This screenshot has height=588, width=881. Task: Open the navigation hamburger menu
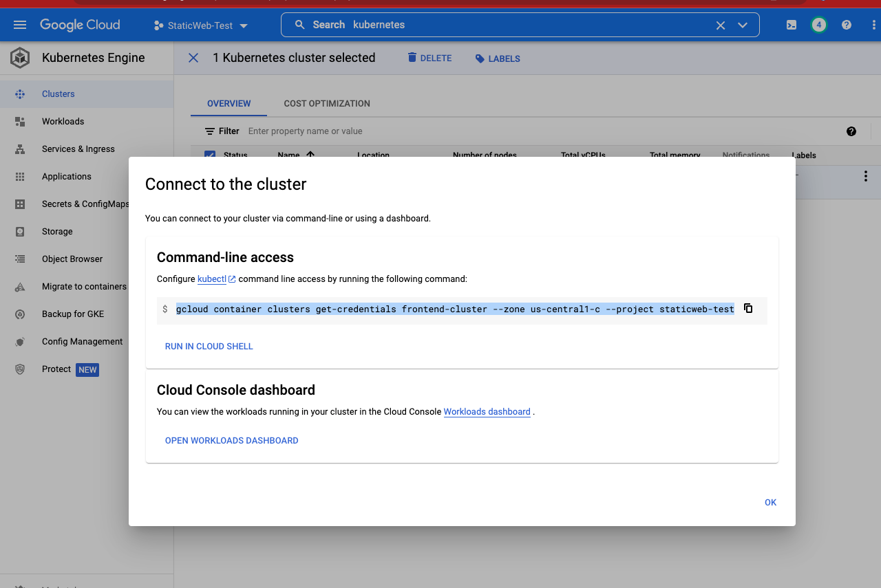click(19, 24)
